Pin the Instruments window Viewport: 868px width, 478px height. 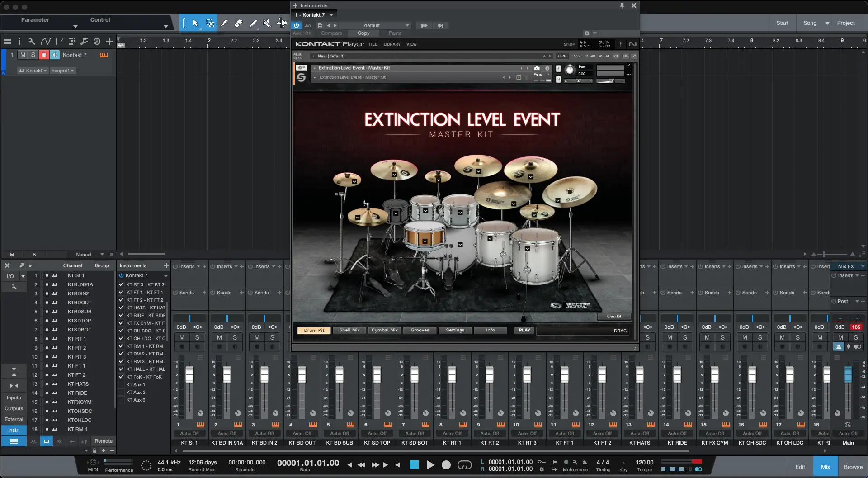(622, 5)
